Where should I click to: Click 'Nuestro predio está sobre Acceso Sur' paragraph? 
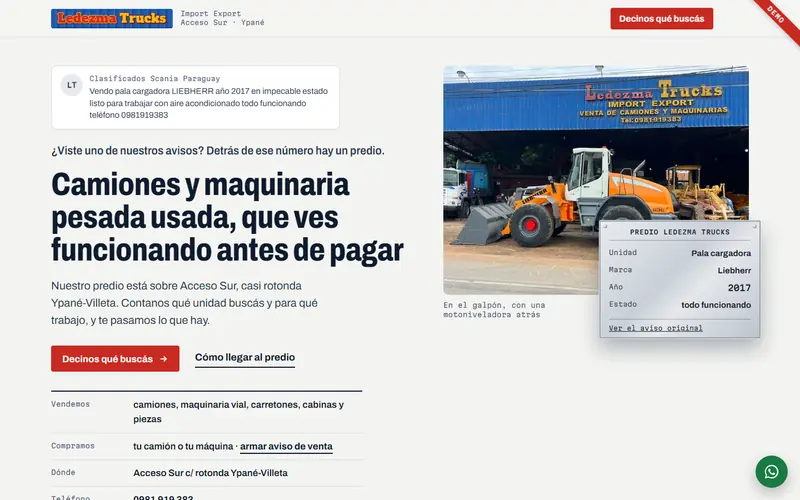point(184,303)
